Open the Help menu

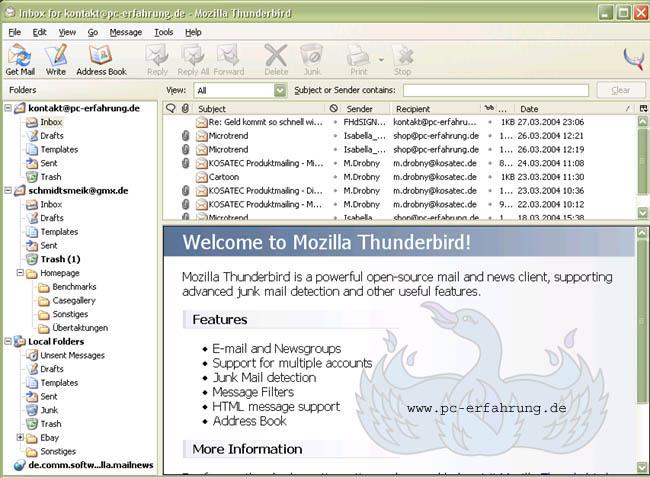pyautogui.click(x=193, y=32)
